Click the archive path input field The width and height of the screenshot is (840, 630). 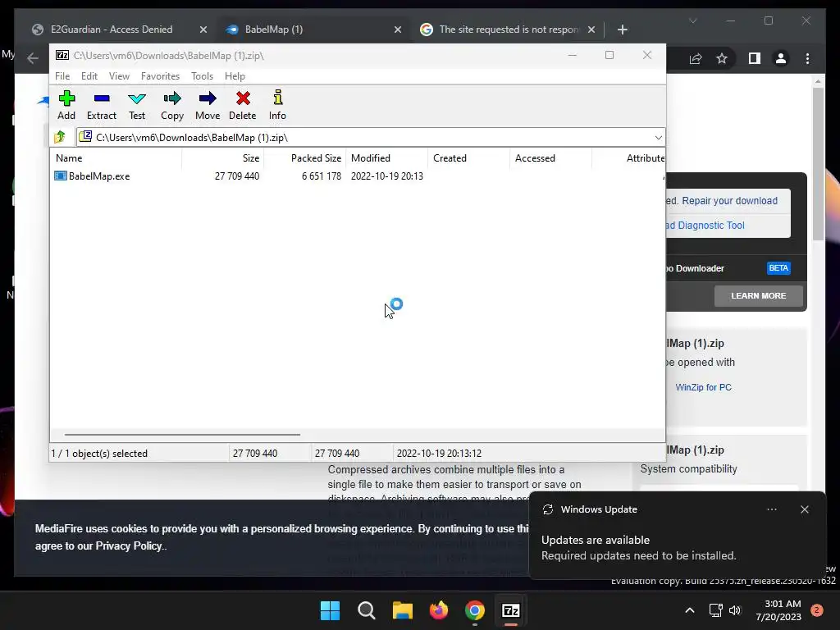pos(364,138)
